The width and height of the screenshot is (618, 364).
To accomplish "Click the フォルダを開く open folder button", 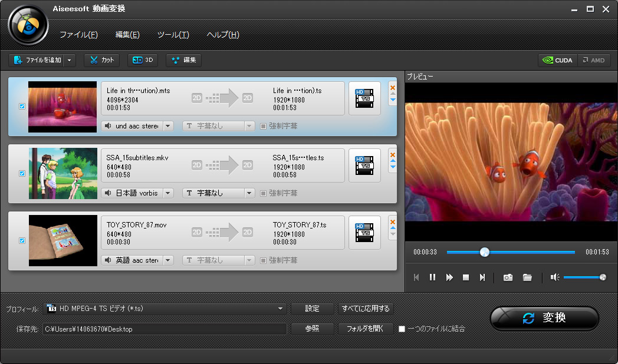I will (x=365, y=329).
